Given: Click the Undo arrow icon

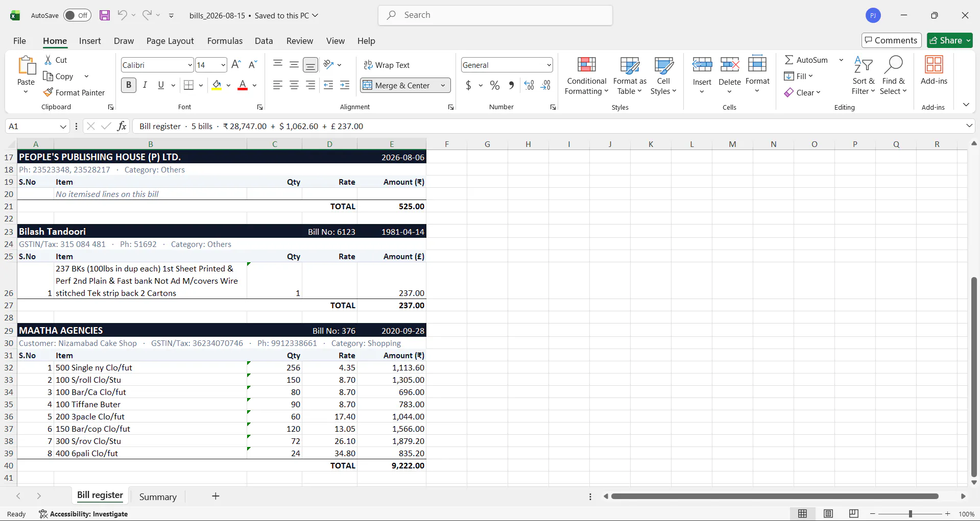Looking at the screenshot, I should point(122,15).
